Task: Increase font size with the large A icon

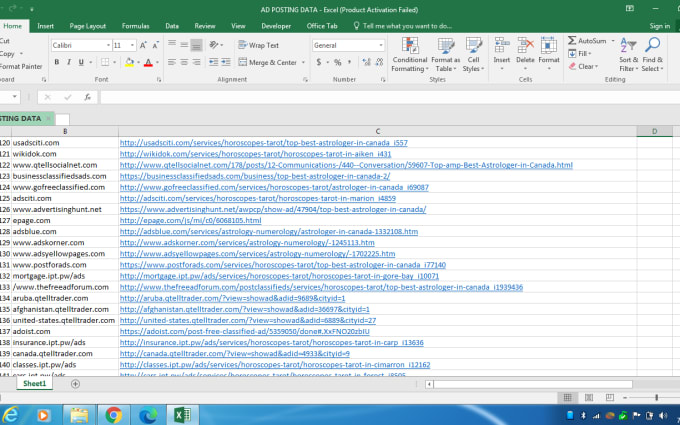Action: (143, 45)
